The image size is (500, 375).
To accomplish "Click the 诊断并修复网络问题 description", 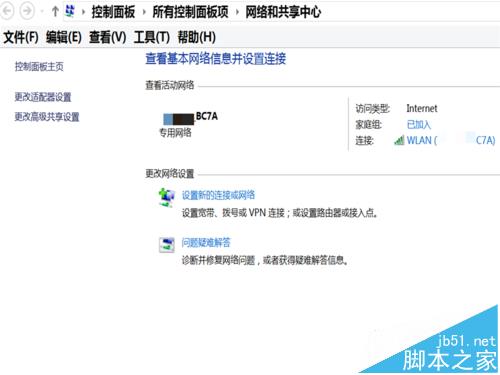I will coord(265,260).
